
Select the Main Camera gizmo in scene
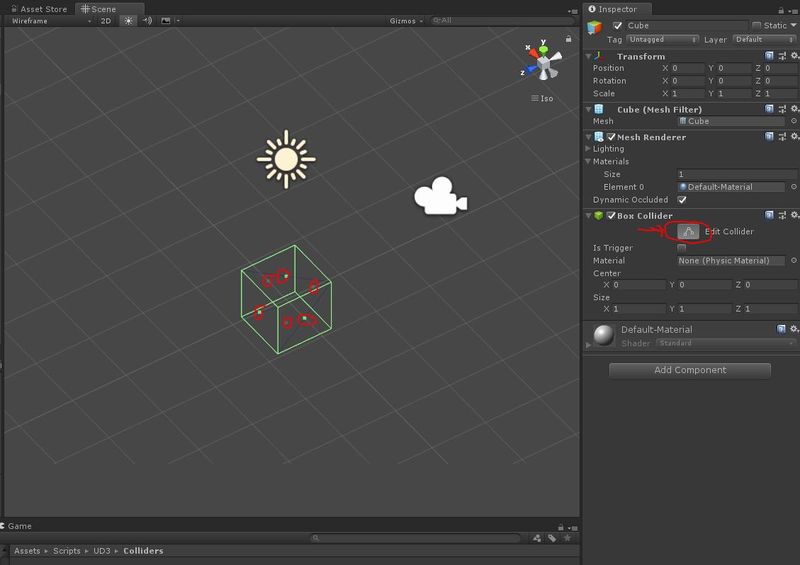(440, 196)
